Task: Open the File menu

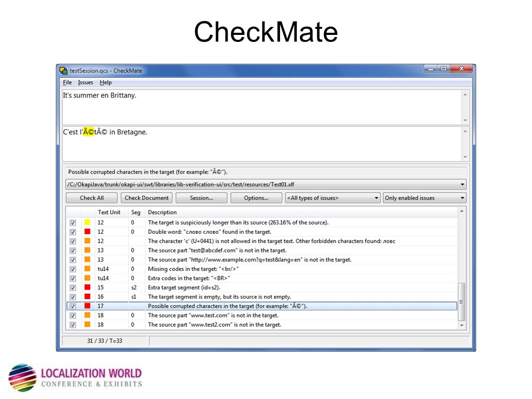Action: click(x=67, y=82)
